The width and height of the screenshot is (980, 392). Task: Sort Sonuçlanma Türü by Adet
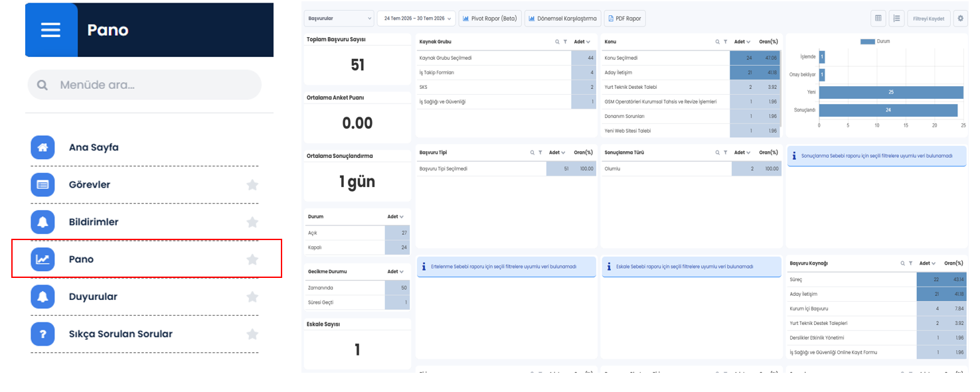743,153
